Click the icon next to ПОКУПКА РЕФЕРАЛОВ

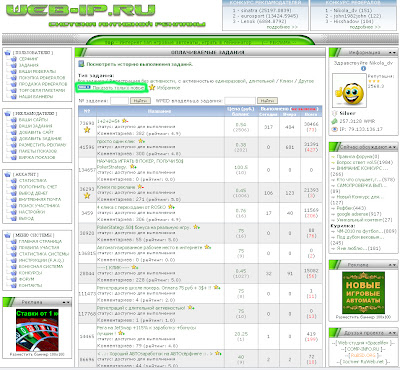point(14,78)
